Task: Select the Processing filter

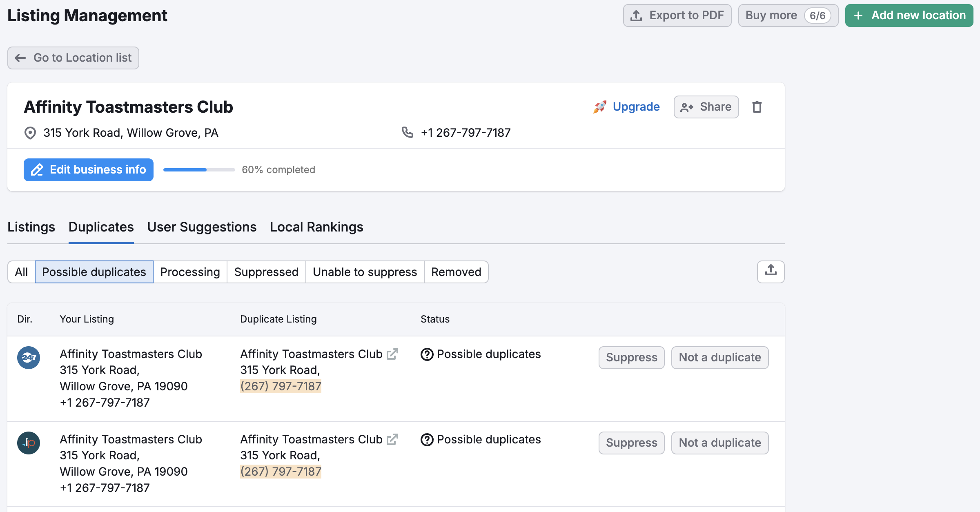Action: (x=190, y=272)
